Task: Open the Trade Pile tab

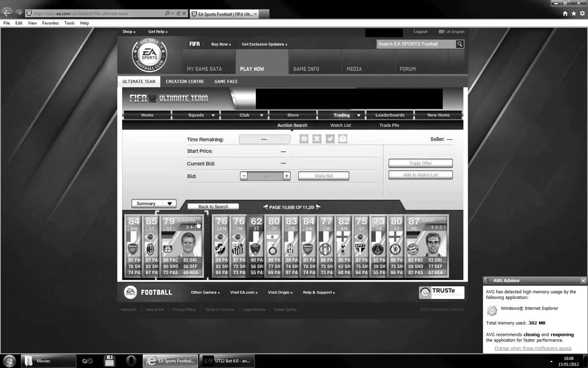Action: click(x=389, y=125)
